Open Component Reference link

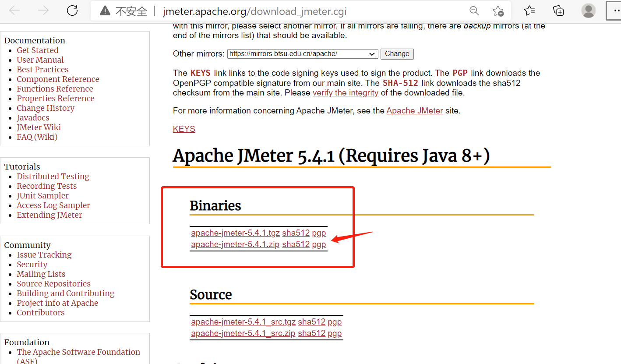coord(58,79)
